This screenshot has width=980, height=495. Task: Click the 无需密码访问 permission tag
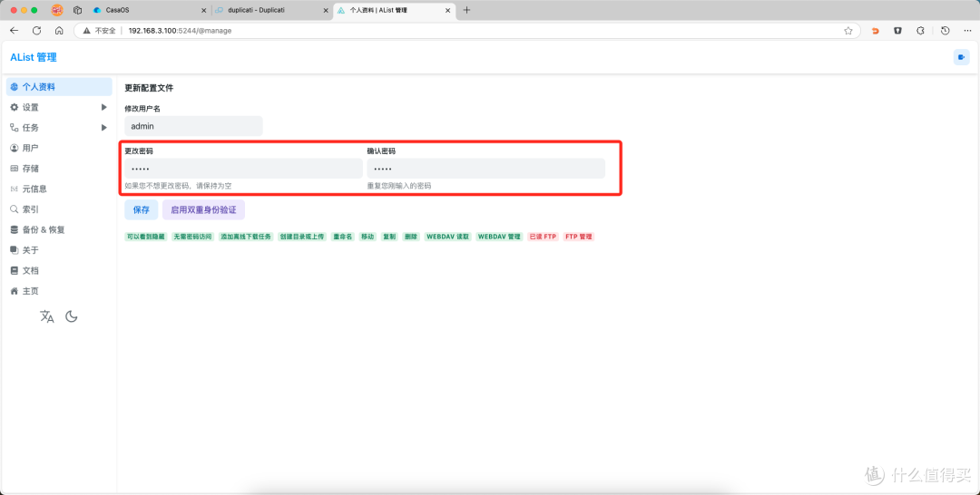[x=192, y=237]
